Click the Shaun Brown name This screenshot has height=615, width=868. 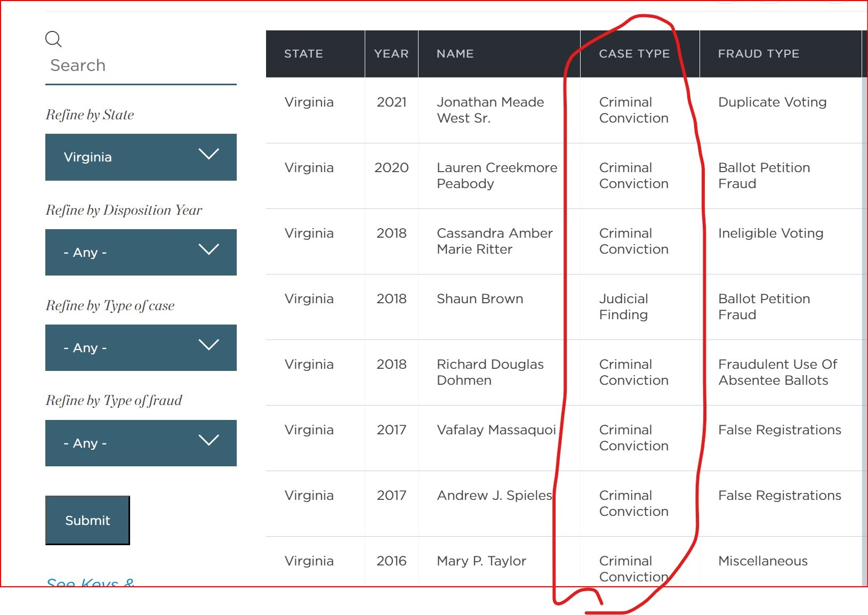(480, 299)
